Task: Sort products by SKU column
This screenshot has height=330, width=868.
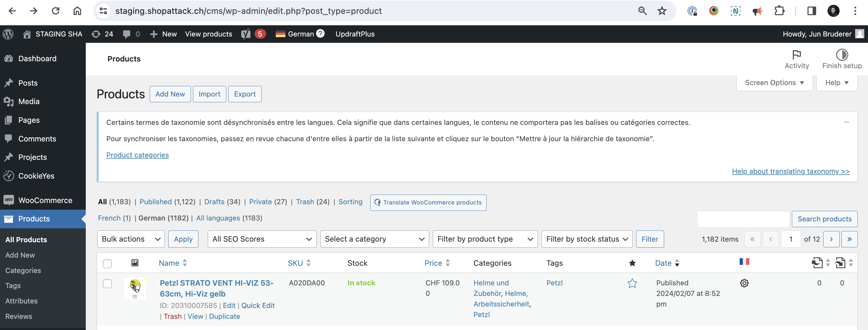Action: [299, 263]
